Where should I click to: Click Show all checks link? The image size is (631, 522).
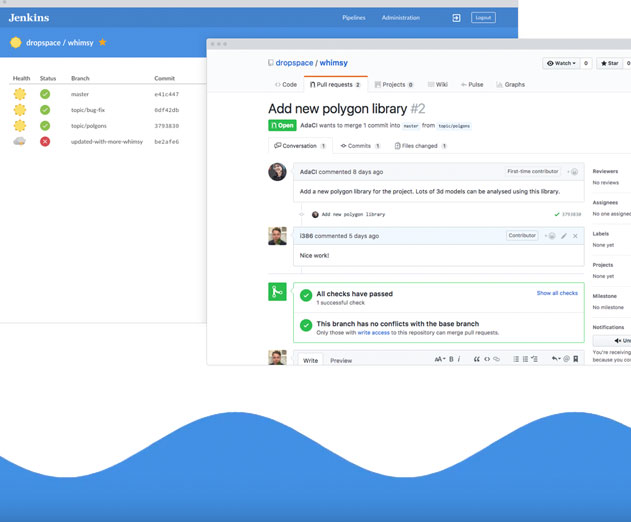[x=557, y=293]
